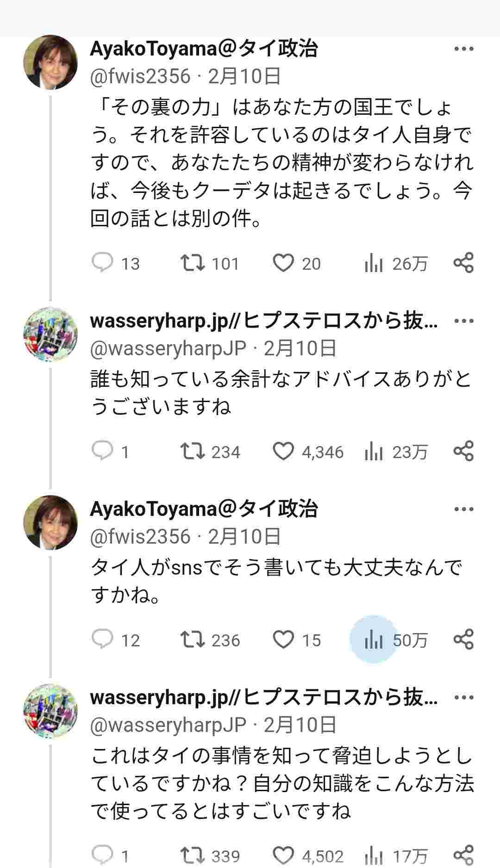Share the first tweet in the thread
The image size is (500, 868).
pos(463,263)
